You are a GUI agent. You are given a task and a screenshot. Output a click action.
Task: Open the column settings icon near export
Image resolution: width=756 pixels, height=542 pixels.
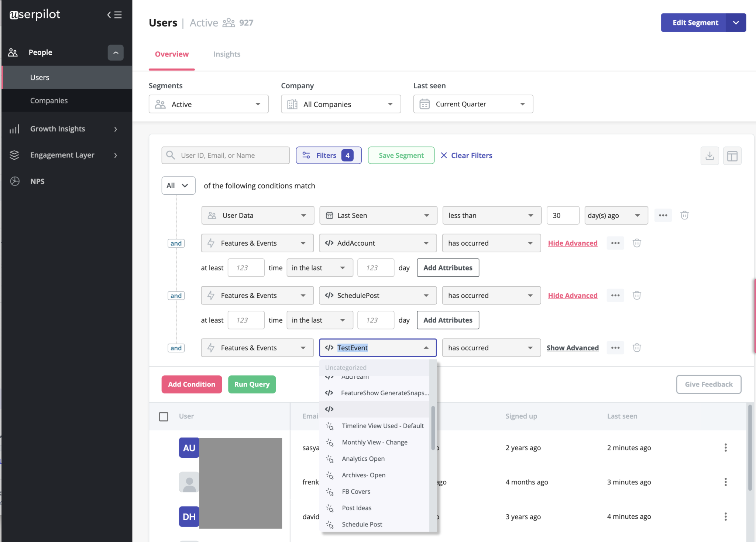[x=732, y=155]
